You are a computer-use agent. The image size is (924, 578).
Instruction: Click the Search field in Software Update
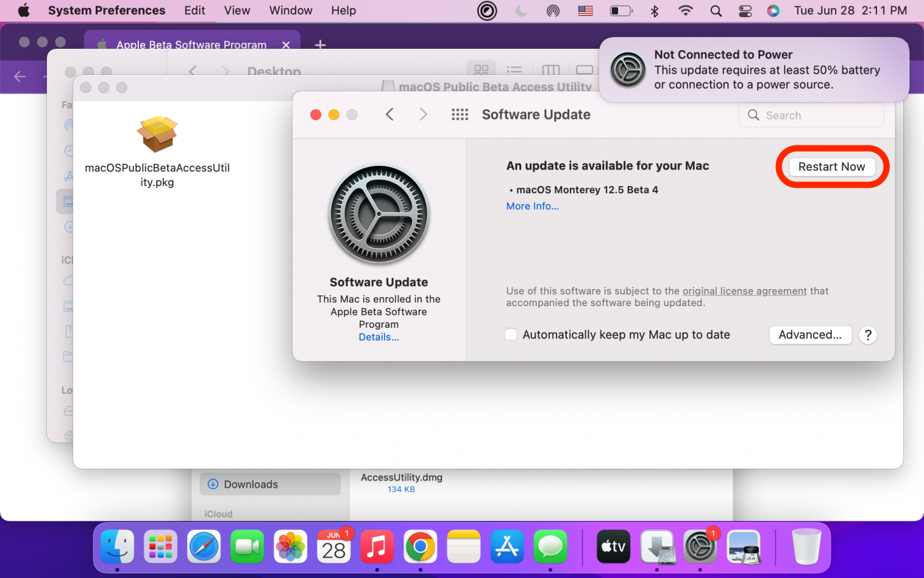coord(811,115)
